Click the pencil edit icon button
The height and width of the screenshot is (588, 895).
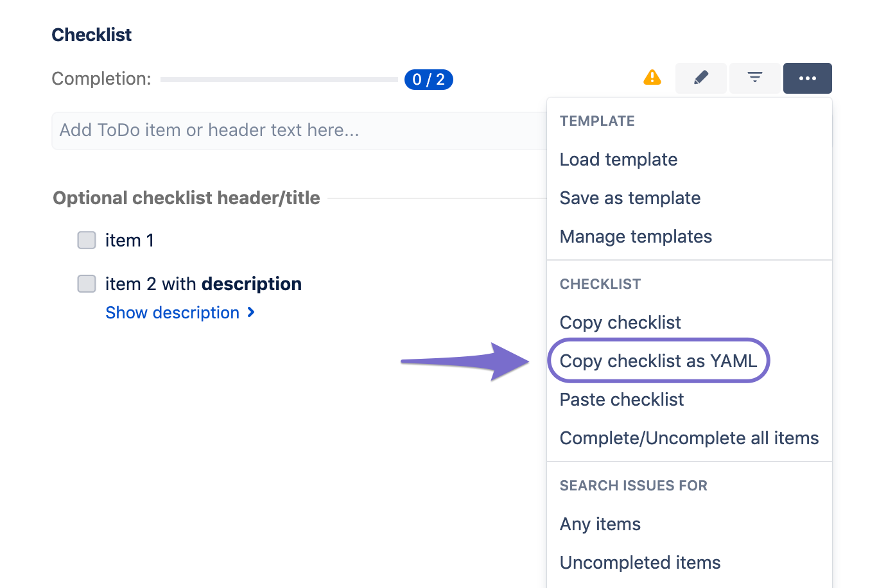[701, 78]
